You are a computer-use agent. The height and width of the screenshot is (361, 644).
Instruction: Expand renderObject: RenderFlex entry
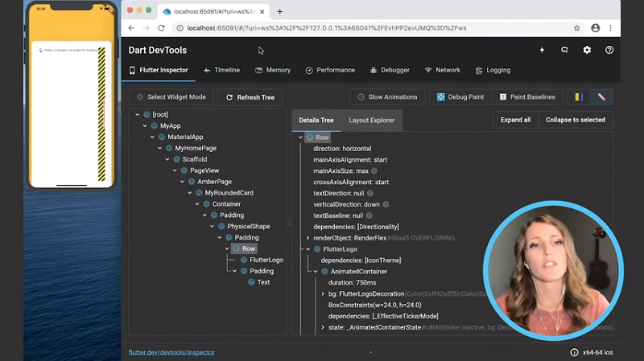[308, 238]
